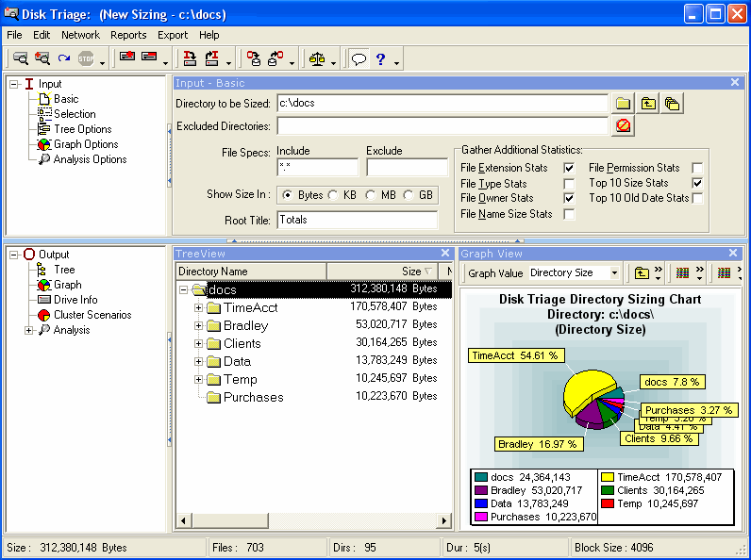Image resolution: width=751 pixels, height=560 pixels.
Task: Click the red O arrow-to-disk output icon
Action: (254, 58)
